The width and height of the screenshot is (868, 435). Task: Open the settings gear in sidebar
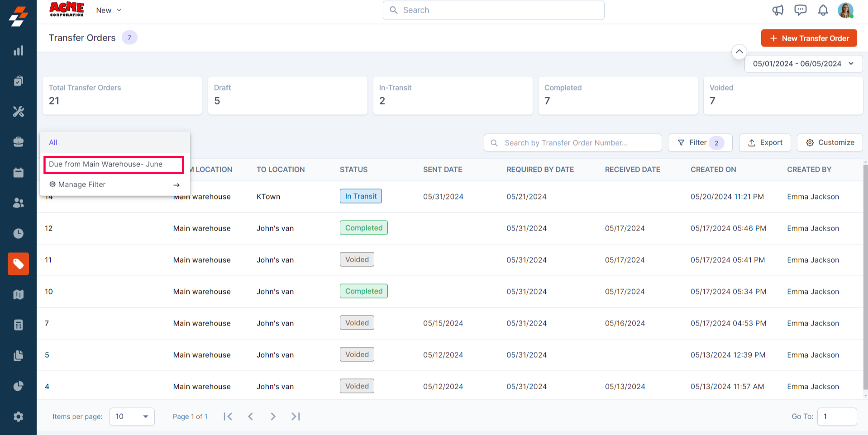pyautogui.click(x=18, y=416)
